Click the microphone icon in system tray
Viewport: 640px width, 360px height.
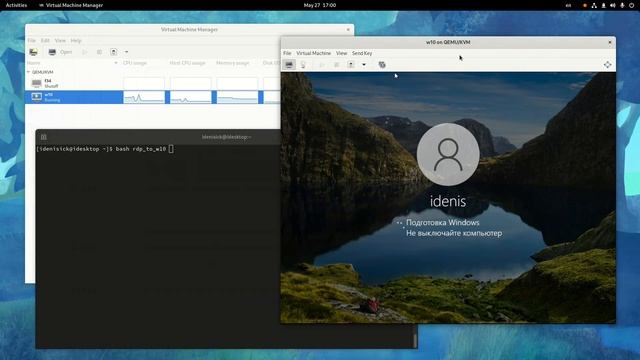click(x=622, y=5)
